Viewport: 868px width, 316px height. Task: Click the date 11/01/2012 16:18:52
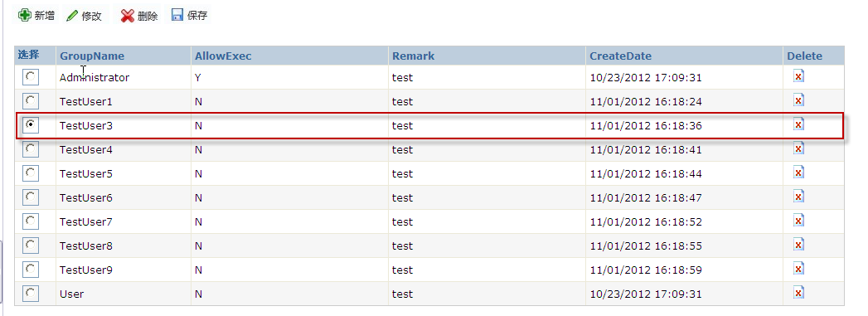(x=646, y=222)
